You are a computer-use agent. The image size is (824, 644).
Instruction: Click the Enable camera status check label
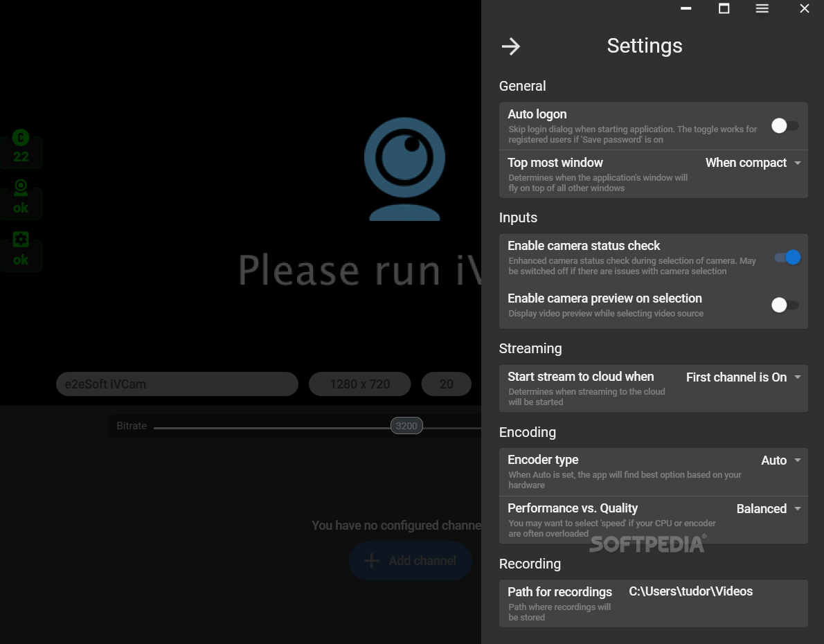[x=584, y=246]
